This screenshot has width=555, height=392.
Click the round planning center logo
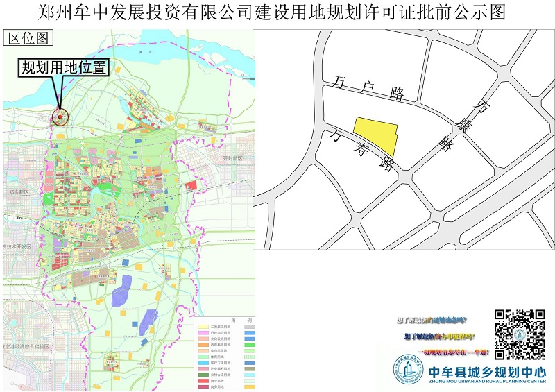coord(409,371)
